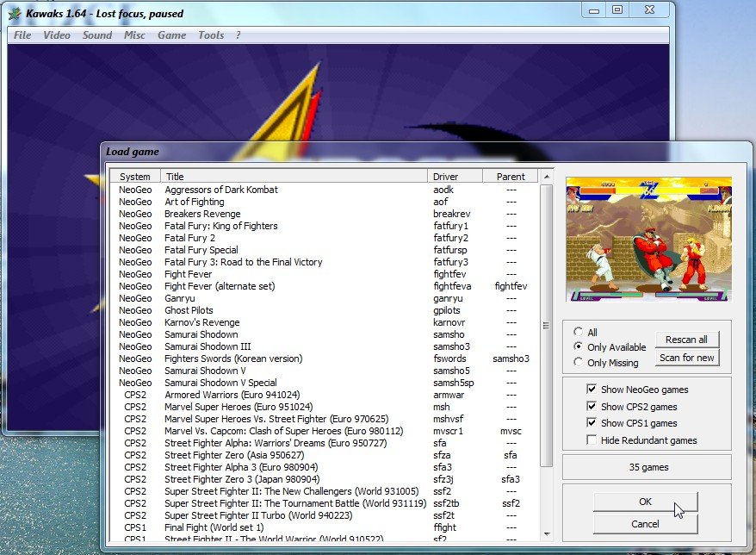
Task: Click the samsho5 driver cell
Action: tap(451, 371)
